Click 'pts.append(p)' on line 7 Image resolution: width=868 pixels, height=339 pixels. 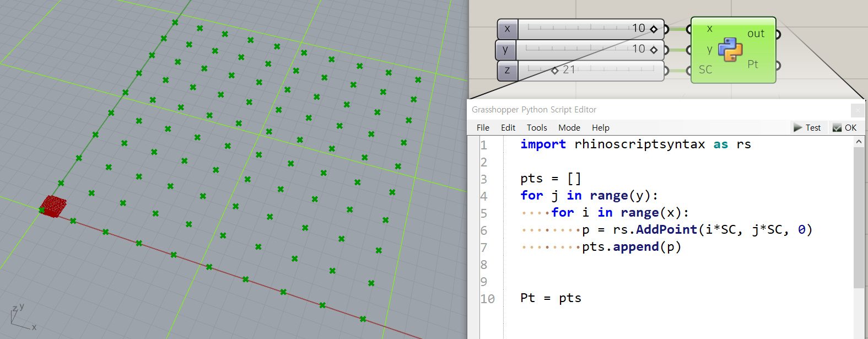coord(632,247)
